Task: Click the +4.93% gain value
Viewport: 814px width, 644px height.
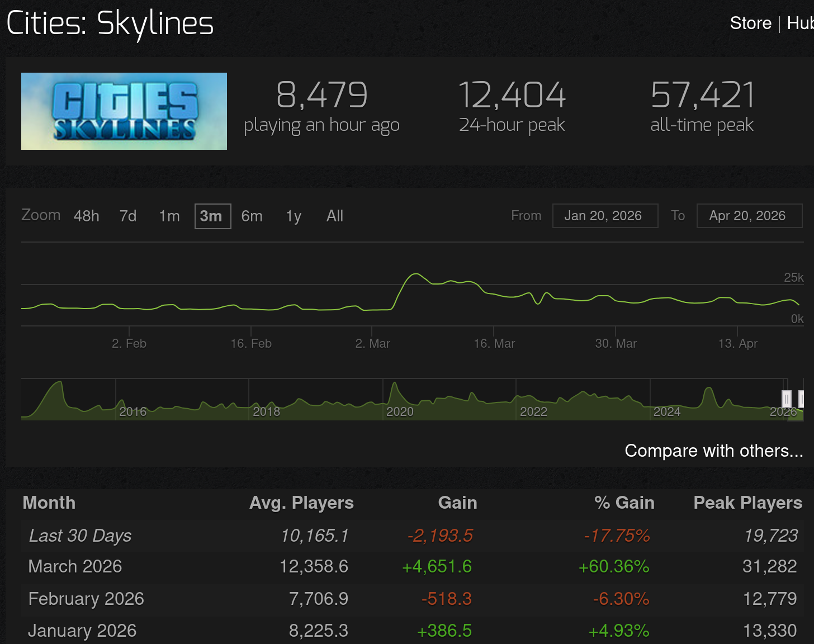Action: click(619, 631)
